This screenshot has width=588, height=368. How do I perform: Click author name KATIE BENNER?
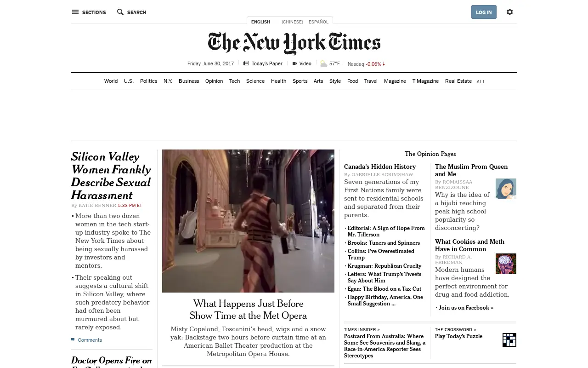tap(97, 206)
